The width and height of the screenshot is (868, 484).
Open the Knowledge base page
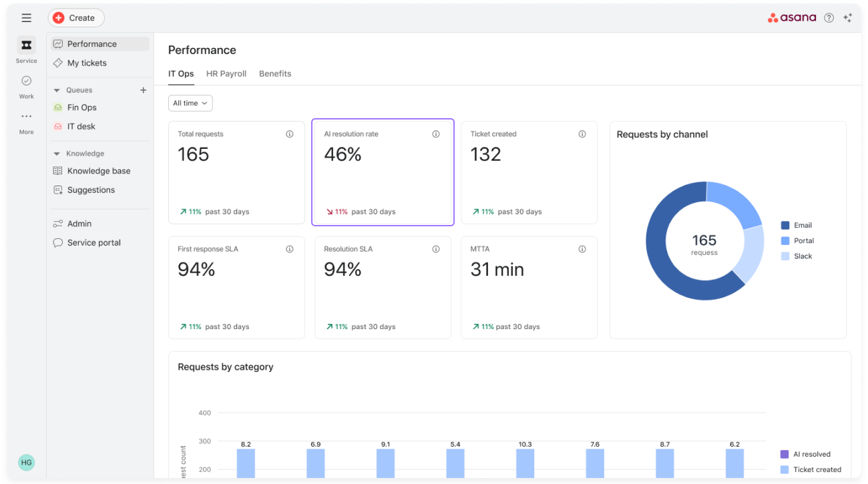(x=99, y=171)
